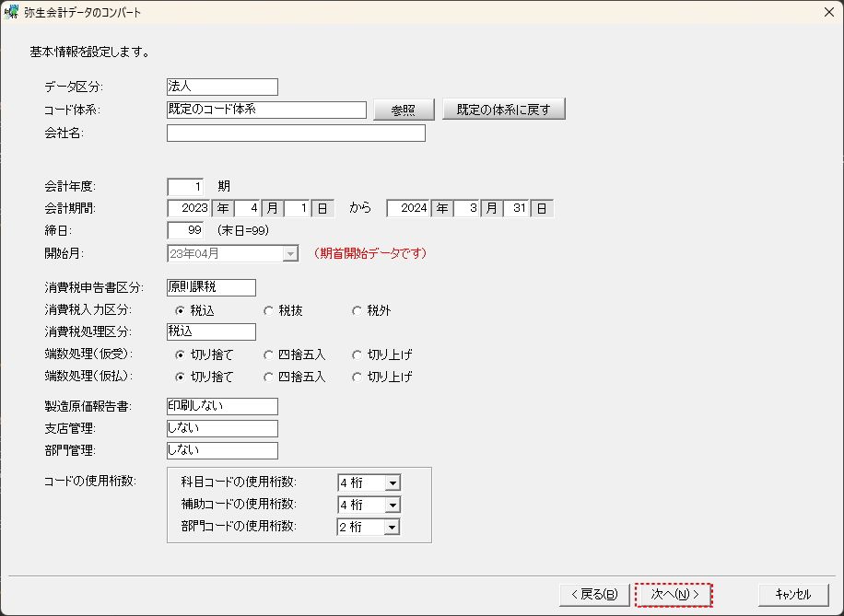The height and width of the screenshot is (616, 844).
Task: Click the start month field showing 4
Action: point(248,208)
